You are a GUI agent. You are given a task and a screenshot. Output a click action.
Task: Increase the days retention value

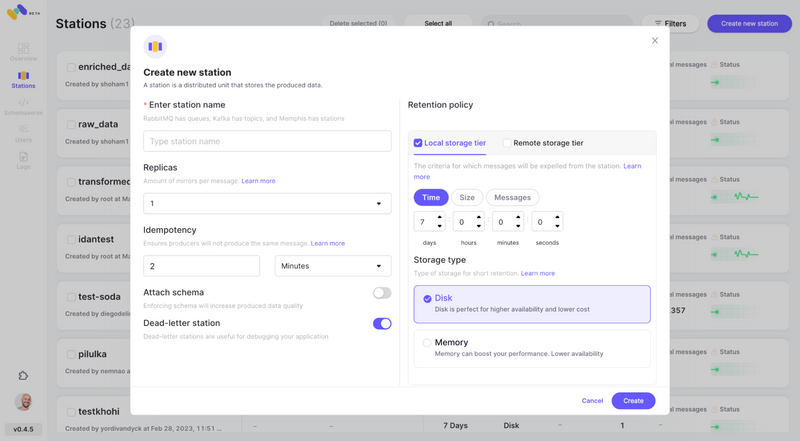click(439, 217)
